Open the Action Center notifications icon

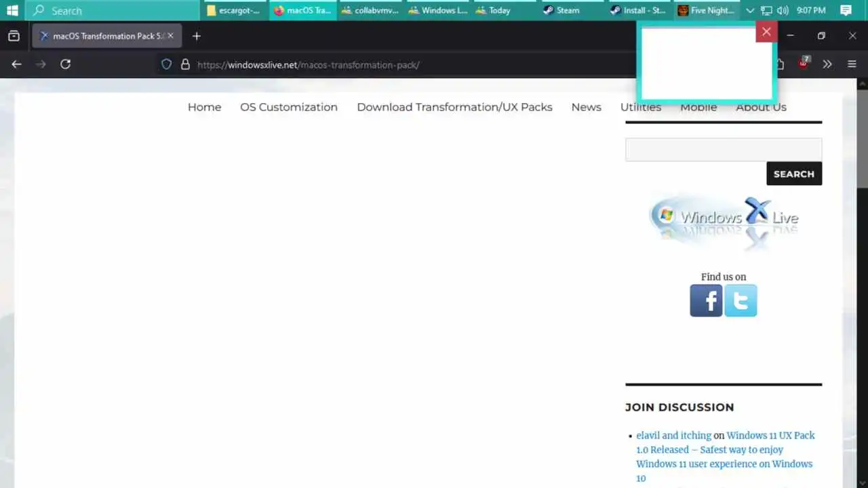[846, 10]
